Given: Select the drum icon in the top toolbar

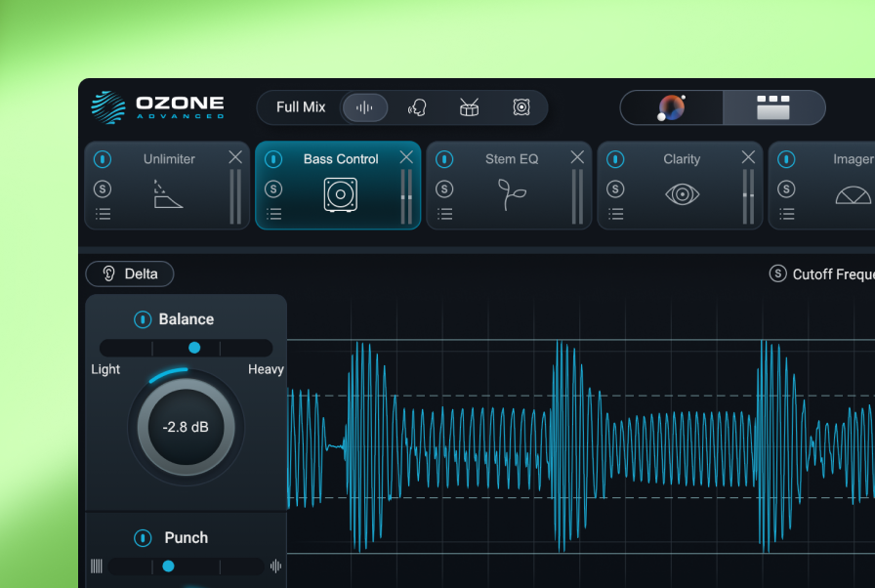Looking at the screenshot, I should point(469,107).
